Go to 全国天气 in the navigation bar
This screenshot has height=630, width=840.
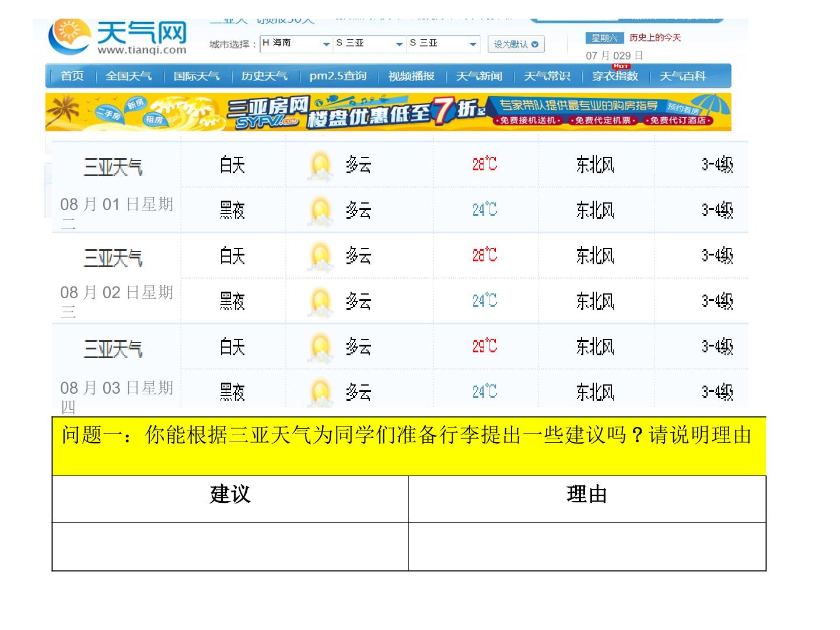coord(129,76)
